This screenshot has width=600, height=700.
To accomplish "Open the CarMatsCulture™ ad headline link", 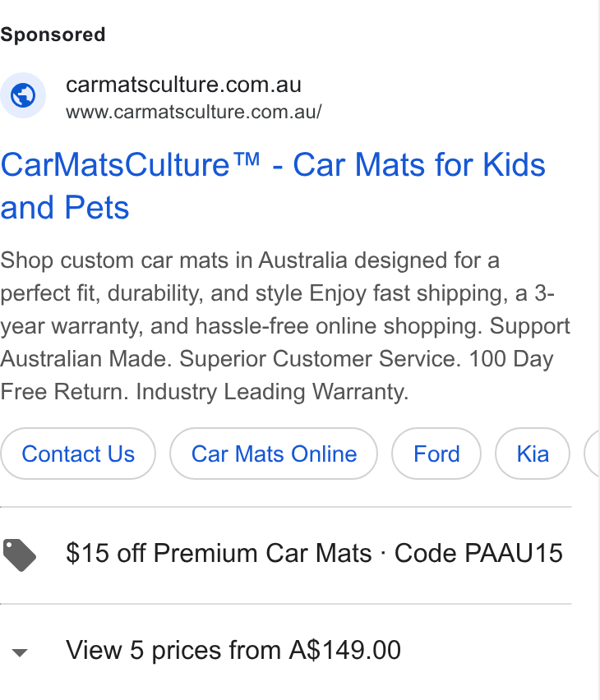I will click(x=273, y=186).
